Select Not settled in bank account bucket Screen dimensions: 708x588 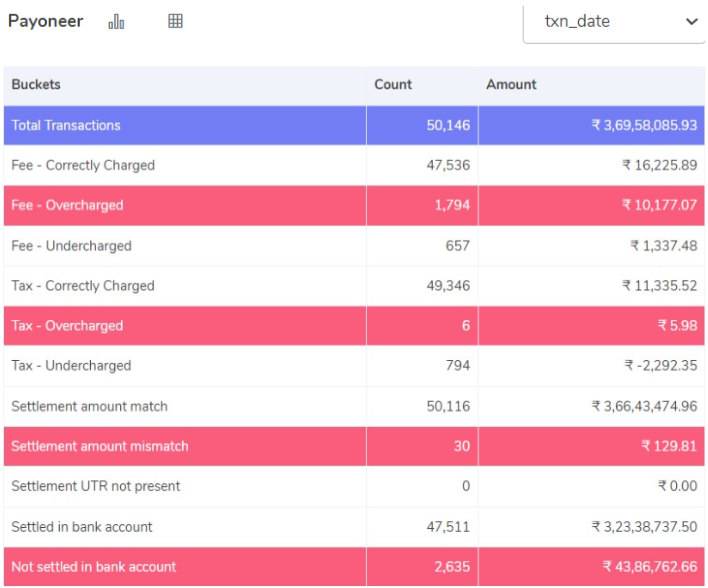pos(93,567)
